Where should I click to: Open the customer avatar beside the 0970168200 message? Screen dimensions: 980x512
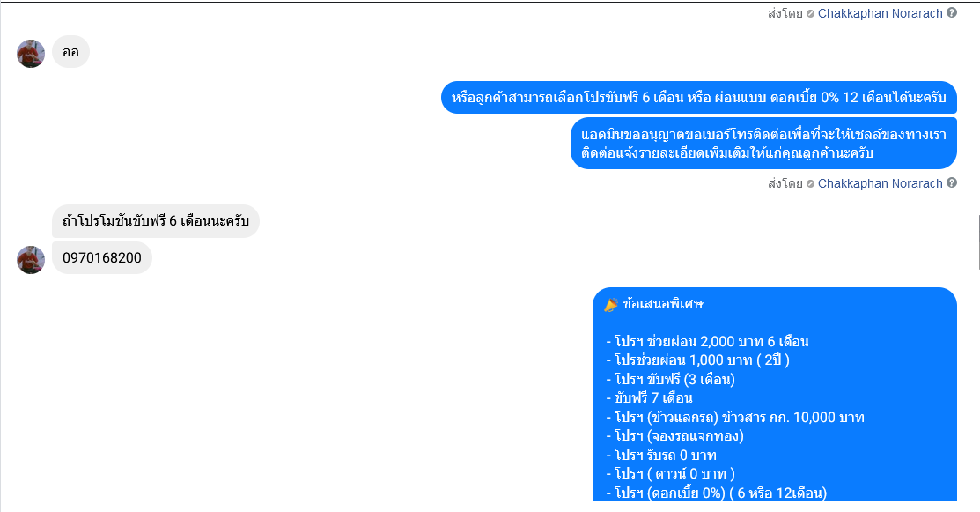pos(31,260)
